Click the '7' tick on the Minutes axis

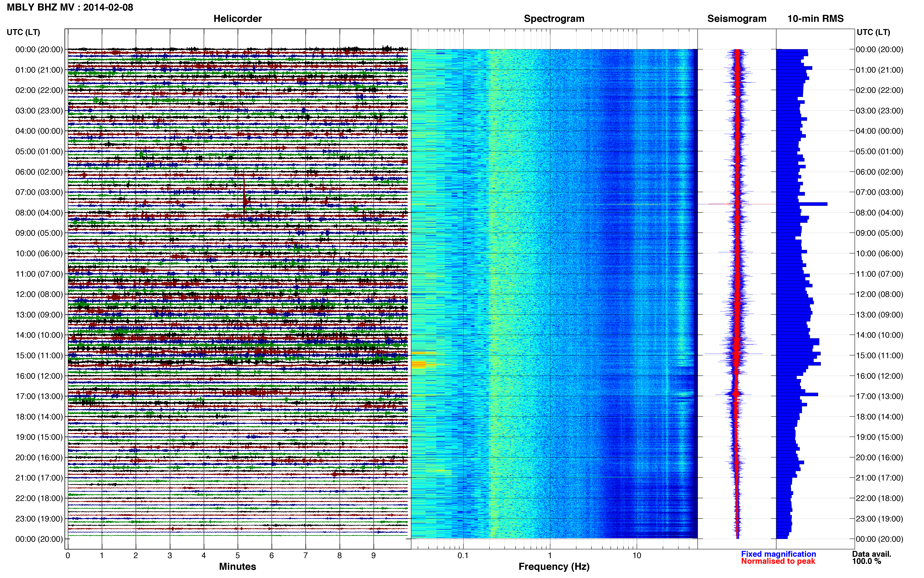(x=306, y=555)
